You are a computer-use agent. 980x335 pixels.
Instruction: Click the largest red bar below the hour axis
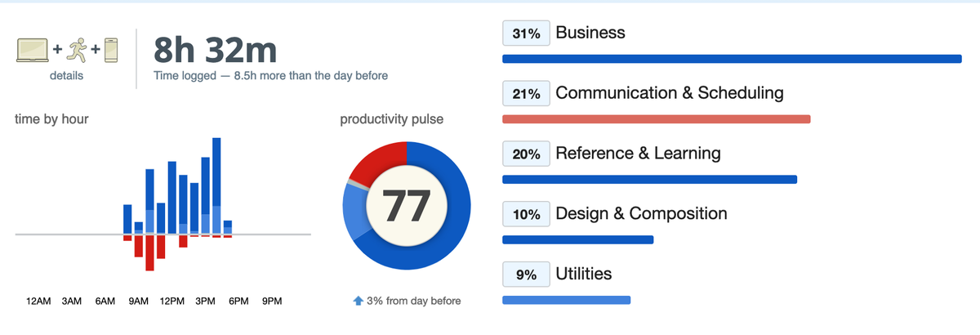150,253
